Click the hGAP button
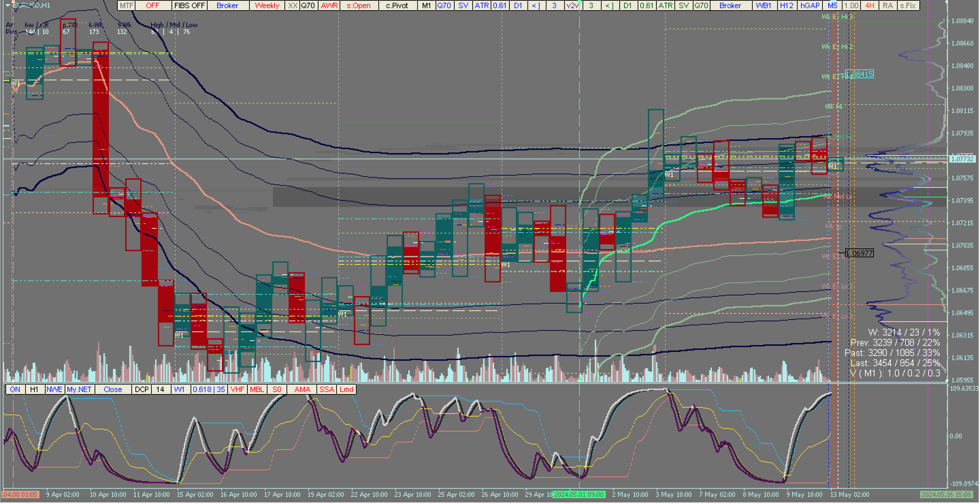Image resolution: width=980 pixels, height=504 pixels. click(x=810, y=5)
